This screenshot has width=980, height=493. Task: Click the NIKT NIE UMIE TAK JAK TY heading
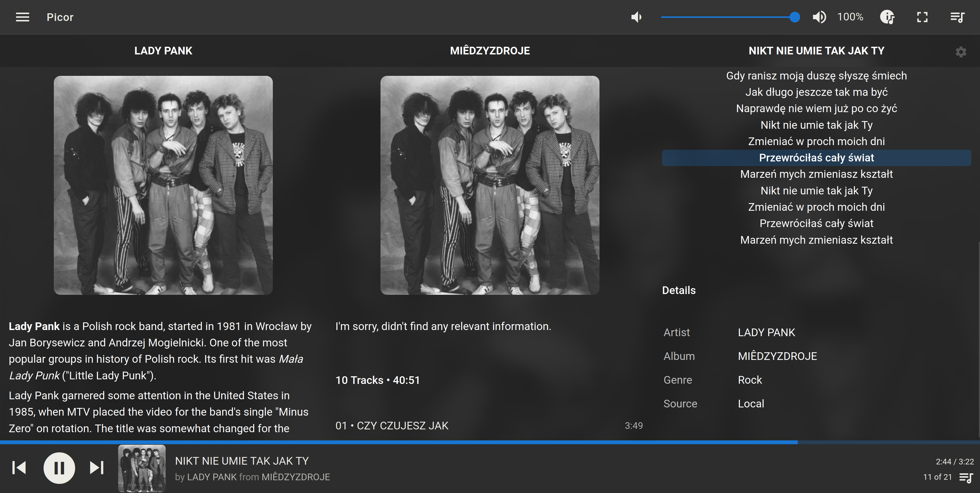click(816, 51)
